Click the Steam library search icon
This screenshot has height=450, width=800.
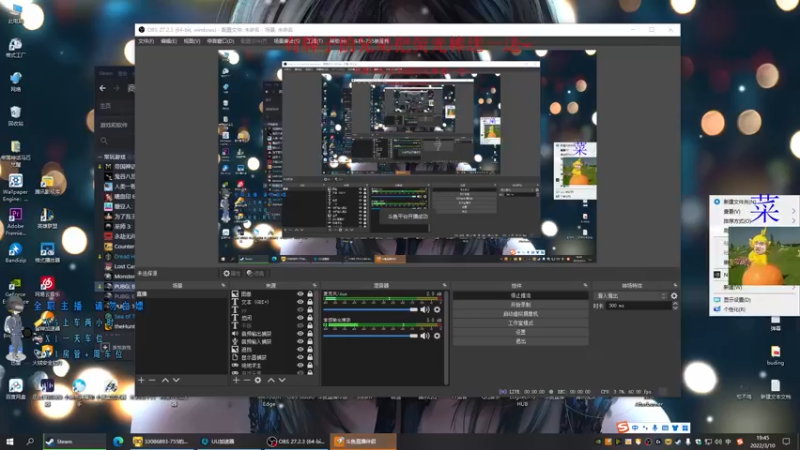tap(104, 141)
